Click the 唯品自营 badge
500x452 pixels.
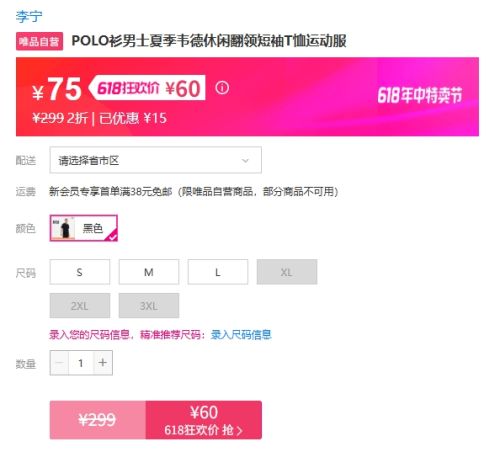(39, 41)
